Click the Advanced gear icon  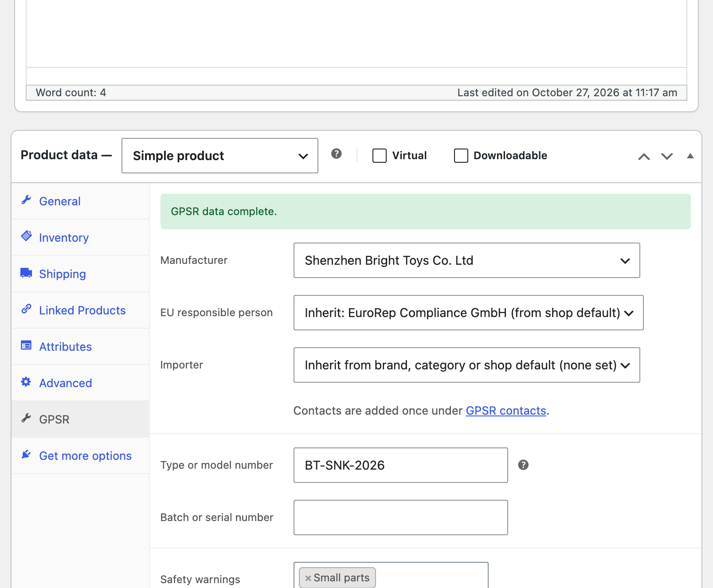tap(26, 382)
